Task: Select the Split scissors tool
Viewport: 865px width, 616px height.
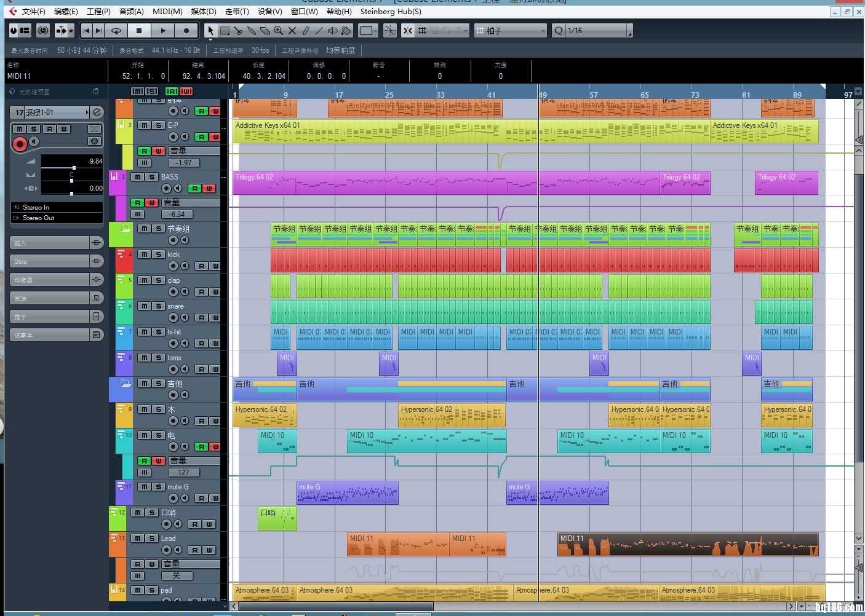Action: 238,30
